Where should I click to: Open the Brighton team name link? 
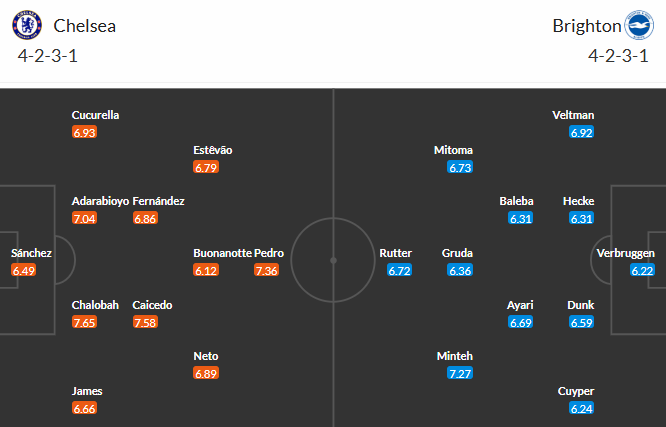tap(586, 26)
